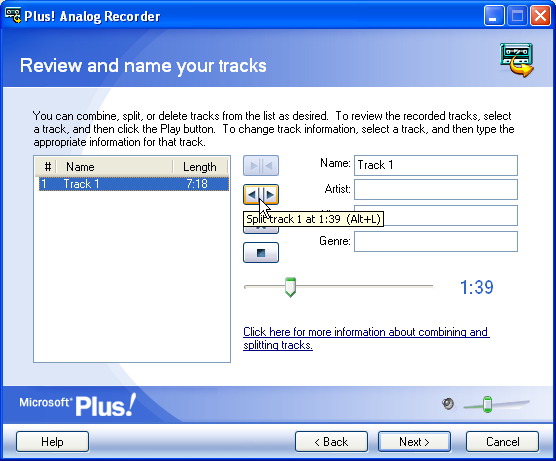Screen dimensions: 556x461
Task: Click the track position slider thumb
Action: pos(290,287)
